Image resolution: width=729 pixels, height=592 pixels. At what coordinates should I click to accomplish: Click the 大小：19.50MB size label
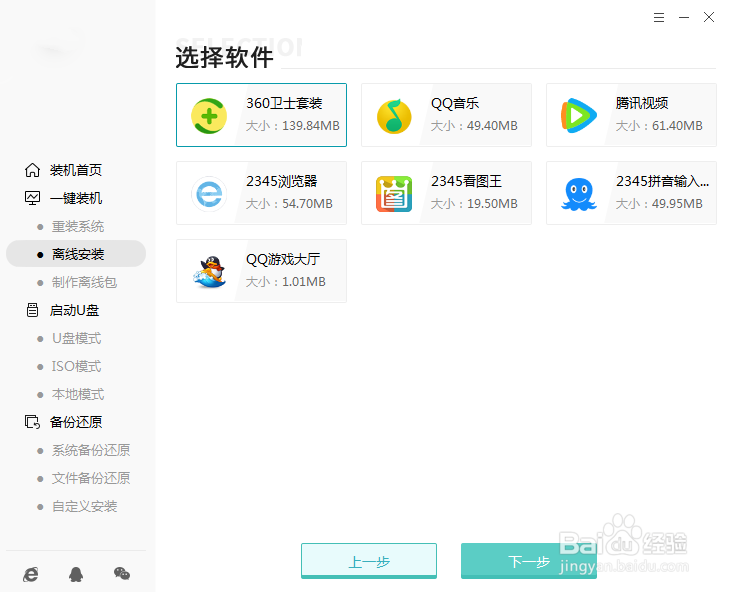coord(474,204)
